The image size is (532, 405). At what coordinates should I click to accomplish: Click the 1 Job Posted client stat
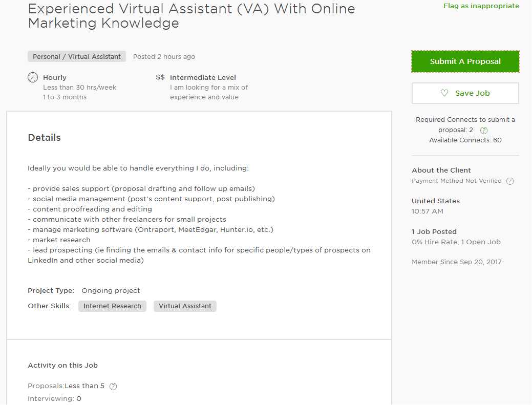[x=434, y=231]
